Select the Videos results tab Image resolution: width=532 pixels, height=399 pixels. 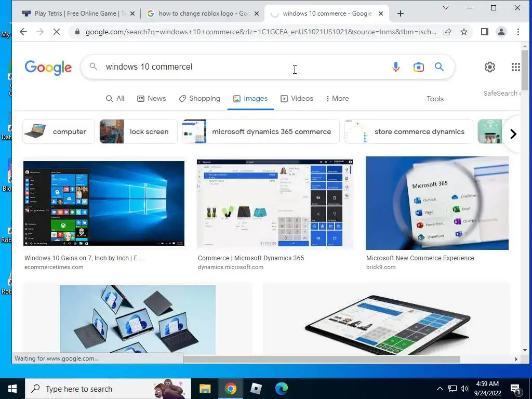pyautogui.click(x=297, y=98)
